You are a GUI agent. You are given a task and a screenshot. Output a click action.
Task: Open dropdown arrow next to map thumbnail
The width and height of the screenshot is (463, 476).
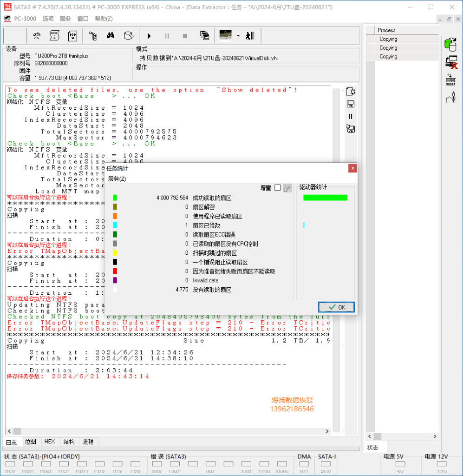238,36
